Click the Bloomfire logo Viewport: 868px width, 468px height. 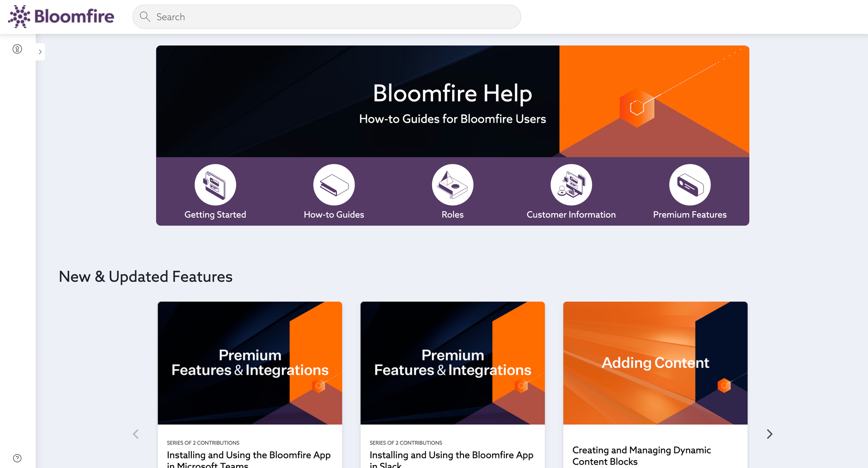(60, 16)
